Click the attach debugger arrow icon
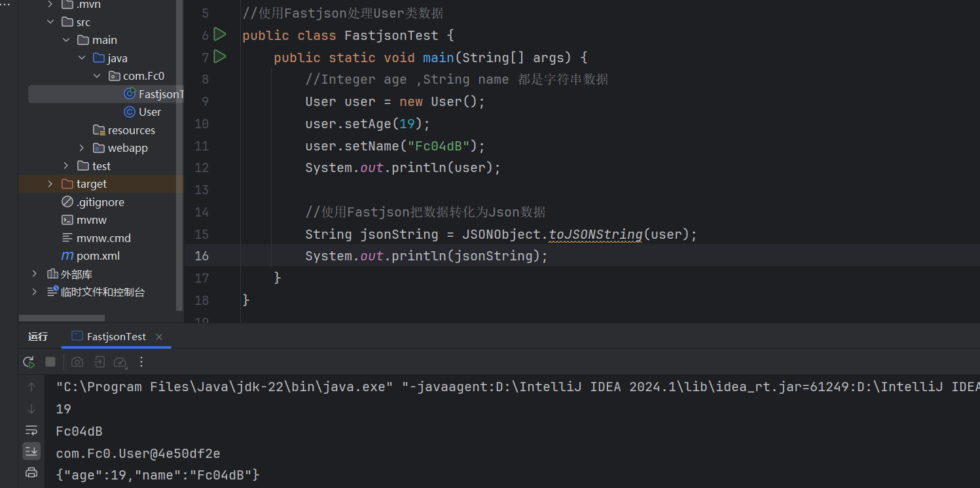Image resolution: width=980 pixels, height=488 pixels. (x=99, y=362)
